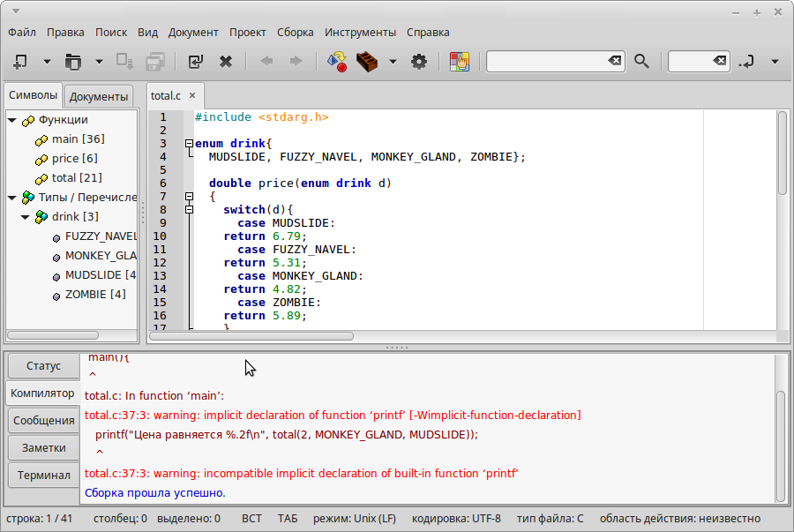Viewport: 794px width, 532px height.
Task: Select main [36] in the symbol tree
Action: coord(78,139)
